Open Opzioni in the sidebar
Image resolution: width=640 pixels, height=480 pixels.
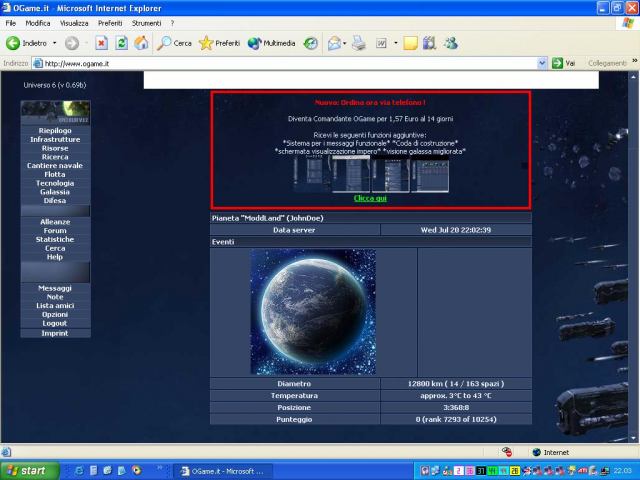tap(55, 315)
